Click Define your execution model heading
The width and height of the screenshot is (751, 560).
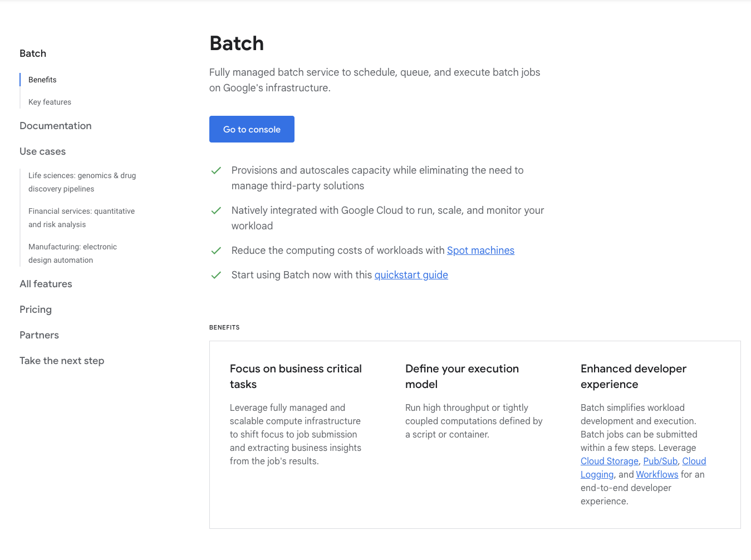pos(462,376)
